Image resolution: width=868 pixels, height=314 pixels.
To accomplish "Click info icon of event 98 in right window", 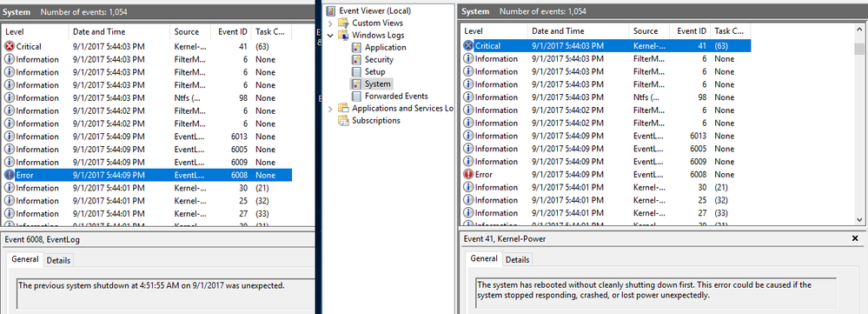I will pyautogui.click(x=468, y=97).
